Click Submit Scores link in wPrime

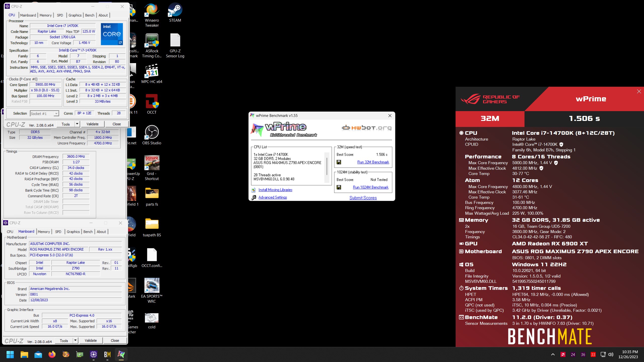[x=363, y=198]
